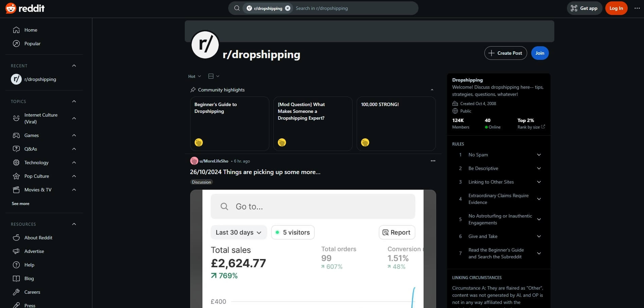Image resolution: width=644 pixels, height=308 pixels.
Task: Click the Careers wrench icon
Action: coord(16,292)
